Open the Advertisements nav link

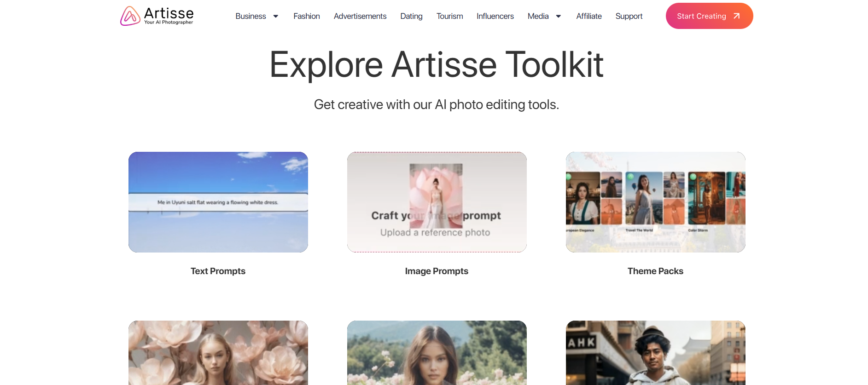pyautogui.click(x=360, y=17)
